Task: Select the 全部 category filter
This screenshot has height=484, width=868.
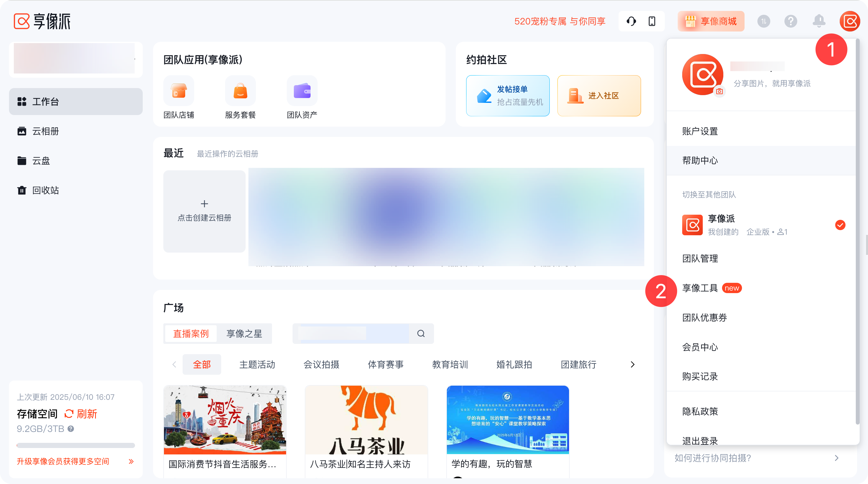Action: point(202,364)
